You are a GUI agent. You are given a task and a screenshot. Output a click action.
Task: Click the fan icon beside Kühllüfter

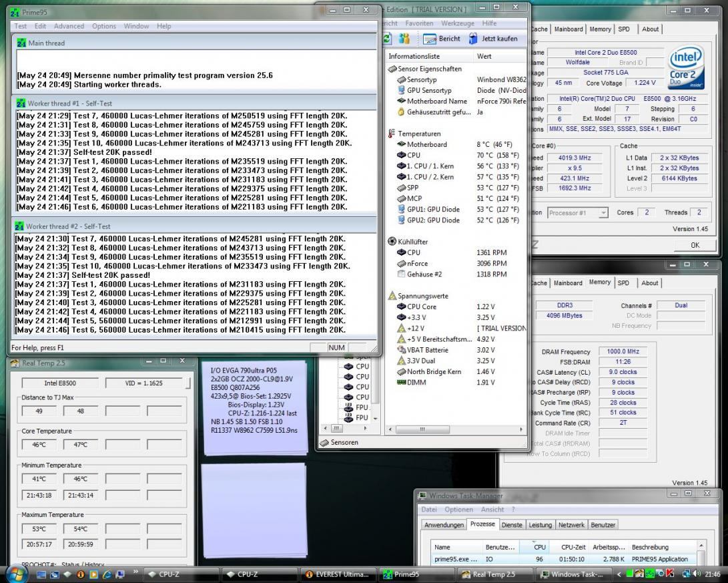tap(392, 242)
